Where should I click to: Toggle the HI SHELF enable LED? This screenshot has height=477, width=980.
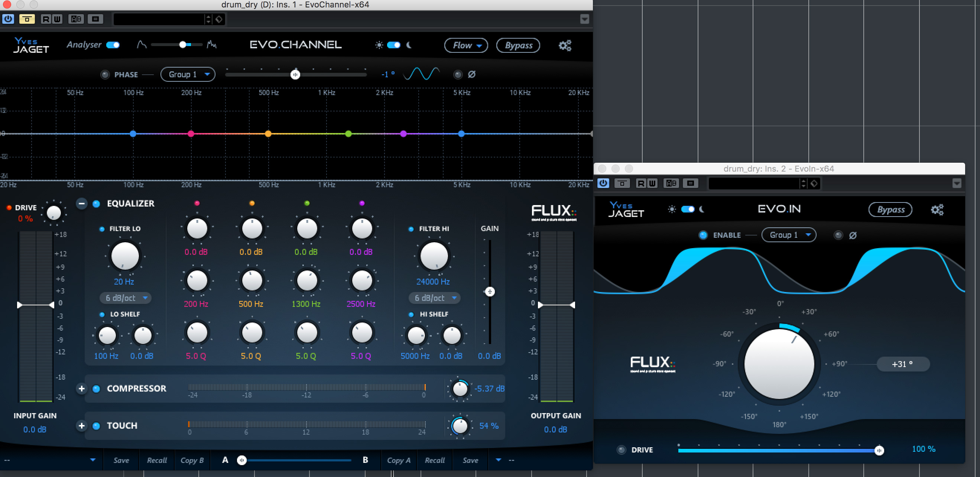point(411,314)
